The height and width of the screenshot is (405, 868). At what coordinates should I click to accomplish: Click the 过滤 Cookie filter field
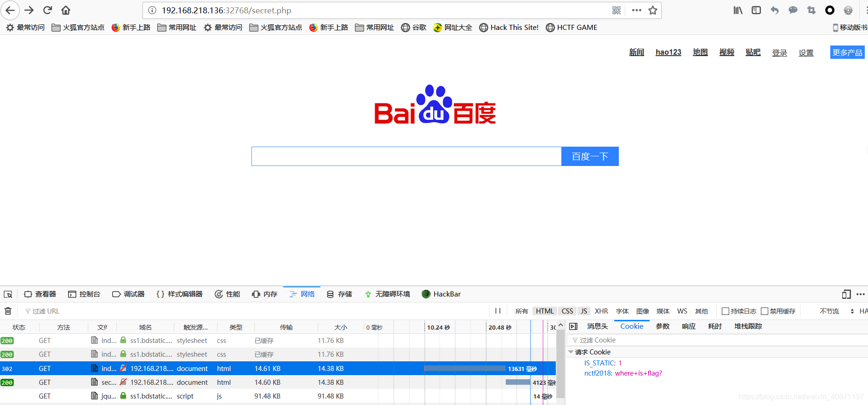[718, 340]
